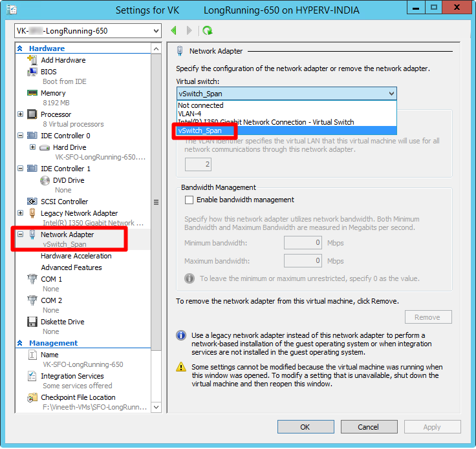Expand the Legacy Network Adapter node

tap(20, 213)
